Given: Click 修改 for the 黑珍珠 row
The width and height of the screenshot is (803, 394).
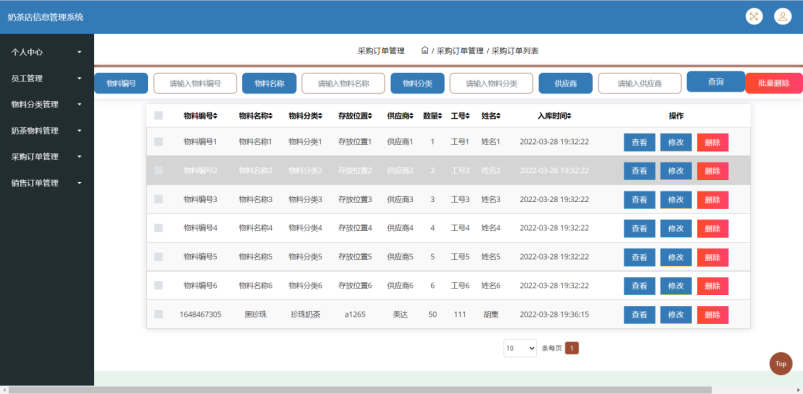Looking at the screenshot, I should coord(676,315).
